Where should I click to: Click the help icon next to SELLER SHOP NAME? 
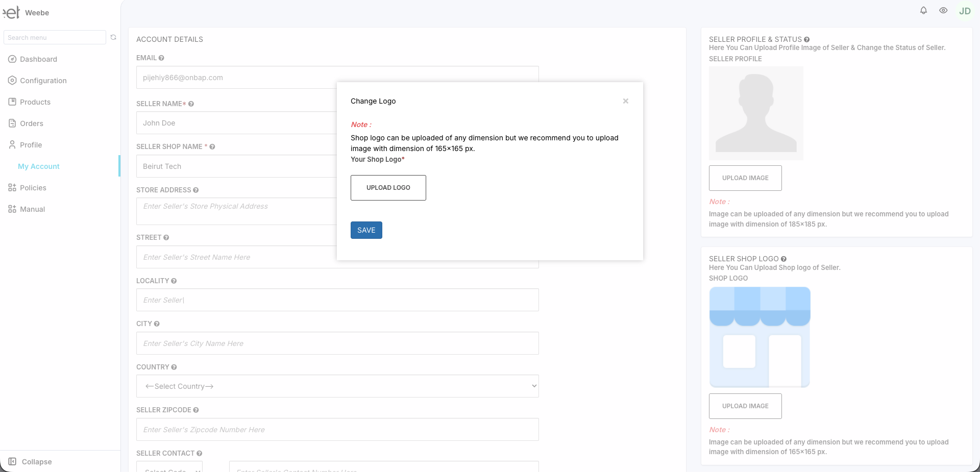click(x=212, y=147)
